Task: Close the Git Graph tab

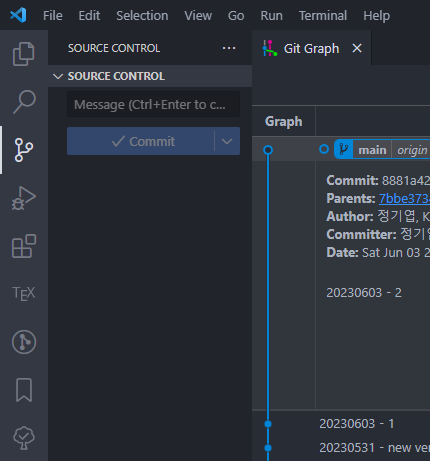Action: (357, 49)
